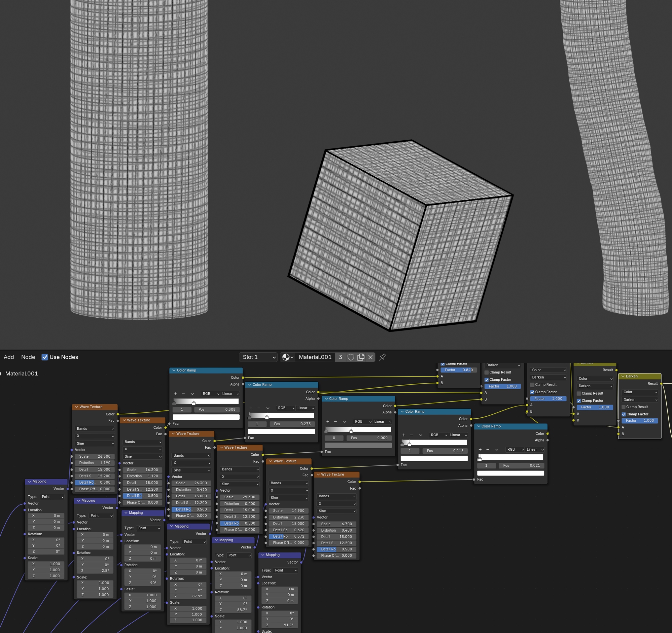The width and height of the screenshot is (672, 633).
Task: Toggle the fake user shield icon
Action: click(x=351, y=357)
